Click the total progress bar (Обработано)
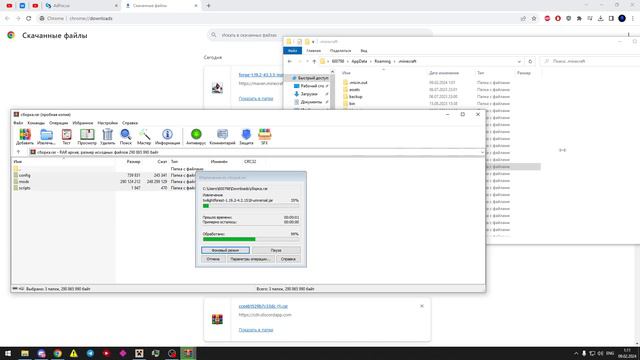Viewport: 640px width, 360px height. click(x=251, y=239)
